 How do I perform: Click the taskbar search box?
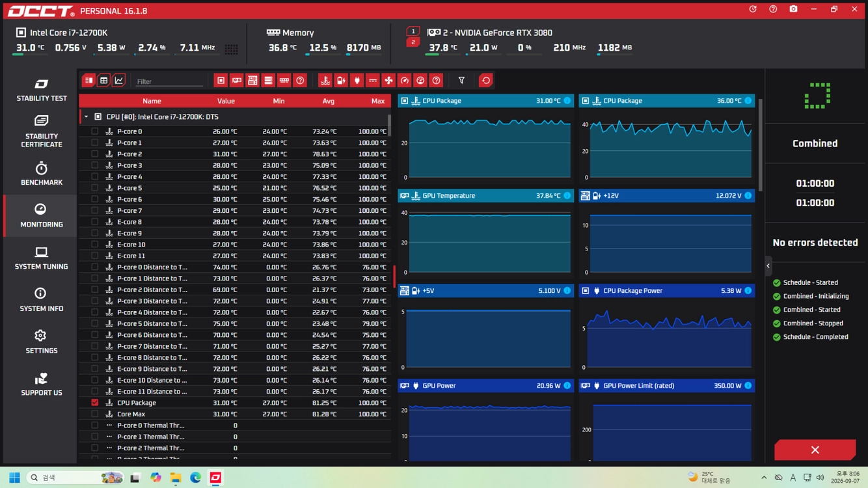point(75,478)
